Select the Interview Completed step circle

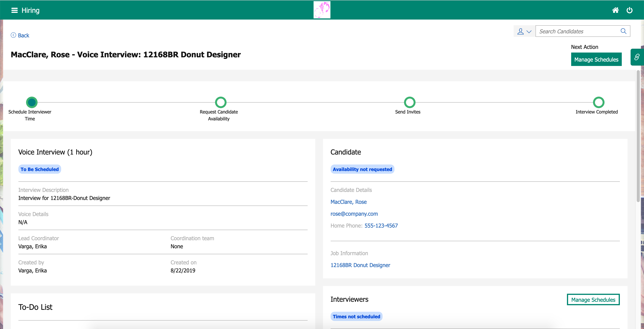[599, 102]
